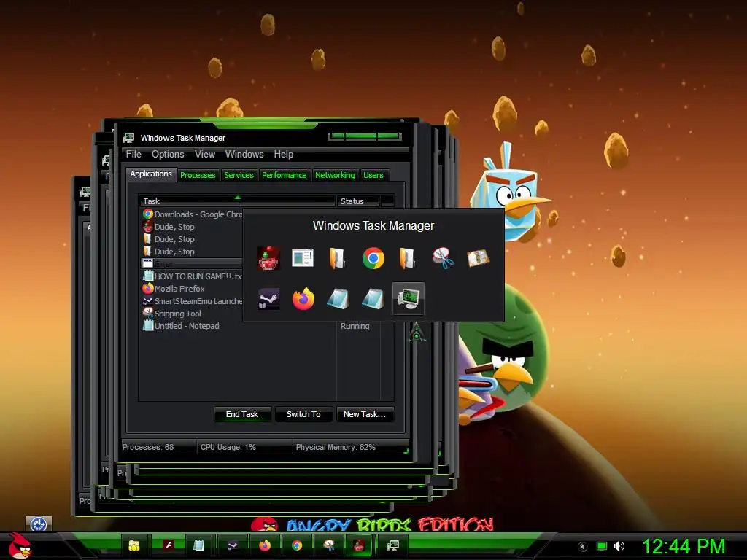The height and width of the screenshot is (560, 747).
Task: Click Processes: 68 in status bar
Action: click(x=148, y=447)
